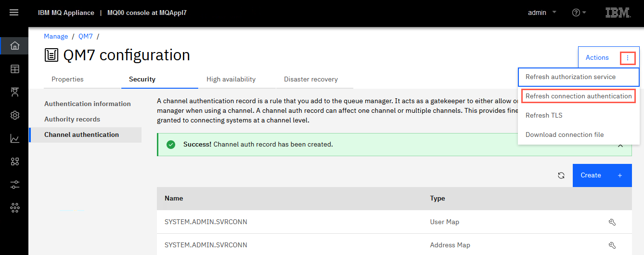
Task: Open the settings gear in sidebar
Action: [14, 115]
